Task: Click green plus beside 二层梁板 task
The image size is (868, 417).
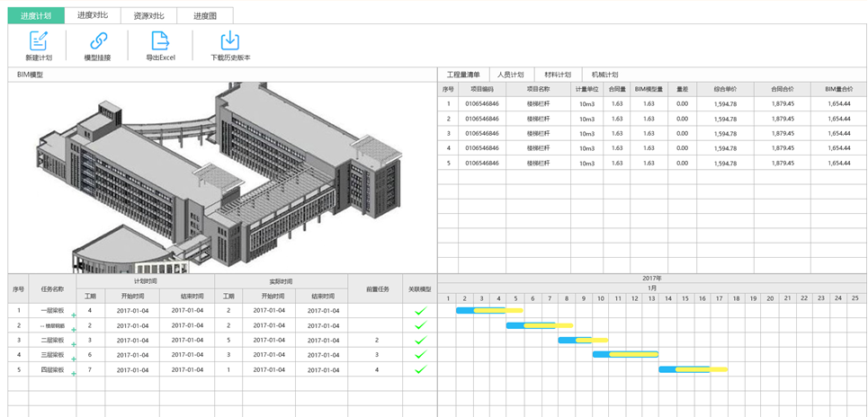Action: (74, 344)
